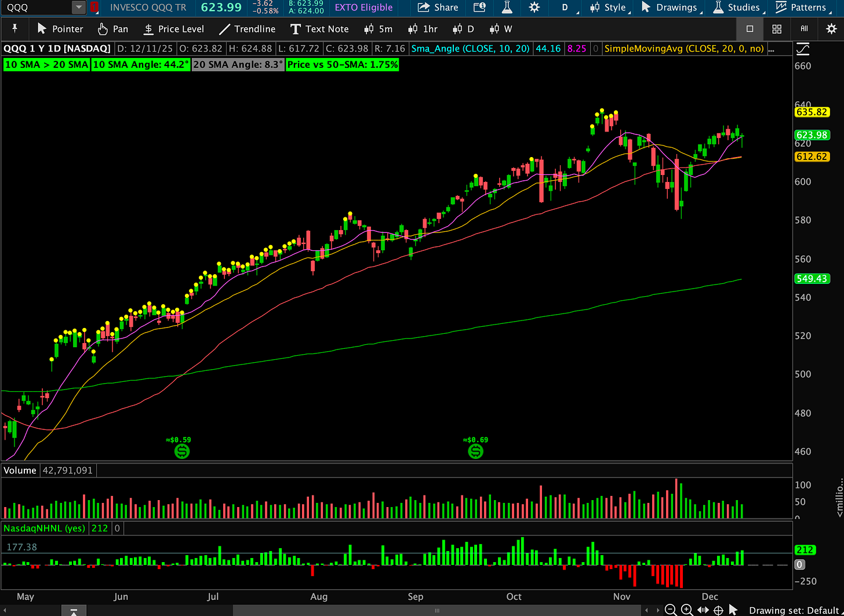Click the '20 SMA Angle: 8.3°' label

tap(238, 64)
